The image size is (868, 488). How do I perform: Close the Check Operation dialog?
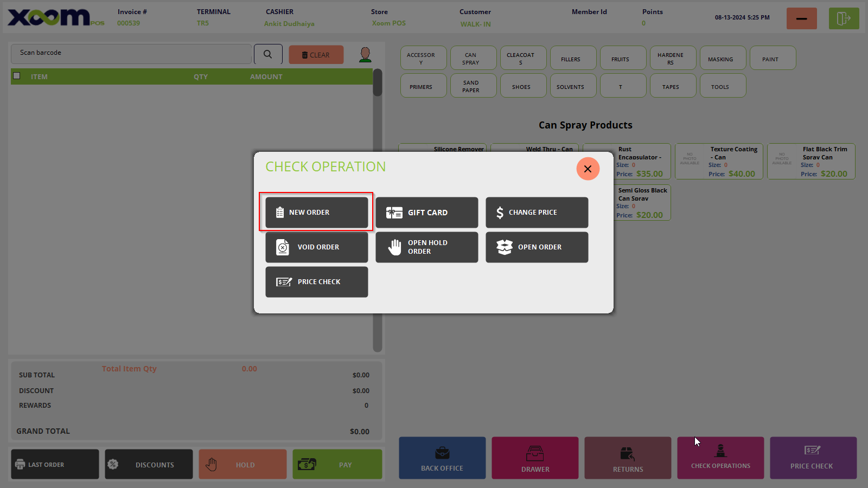tap(588, 169)
